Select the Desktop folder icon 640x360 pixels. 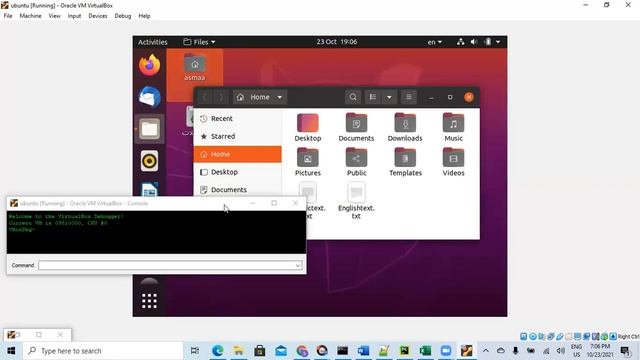pos(308,127)
